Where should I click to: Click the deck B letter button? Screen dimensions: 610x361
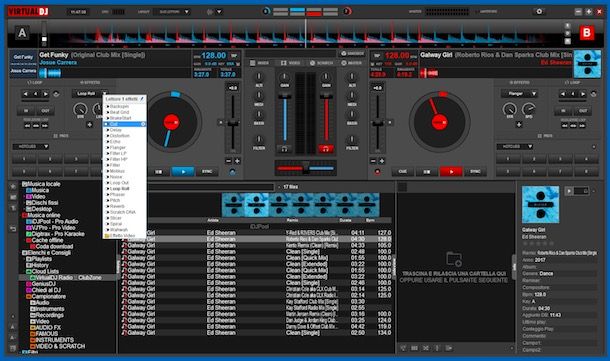point(587,33)
